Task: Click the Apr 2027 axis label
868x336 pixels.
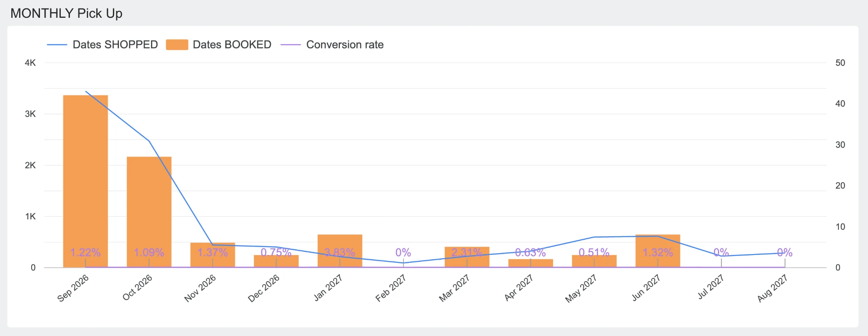Action: 519,288
